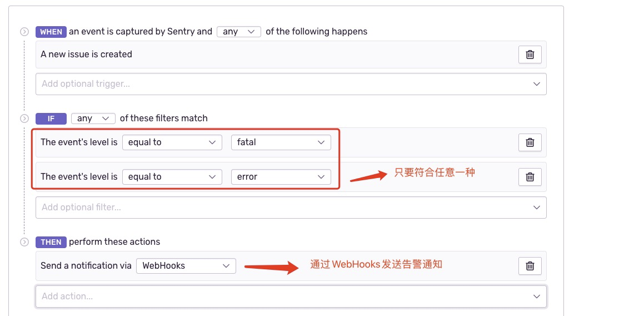Collapse the THEN section chevron
The height and width of the screenshot is (316, 644).
pos(24,242)
